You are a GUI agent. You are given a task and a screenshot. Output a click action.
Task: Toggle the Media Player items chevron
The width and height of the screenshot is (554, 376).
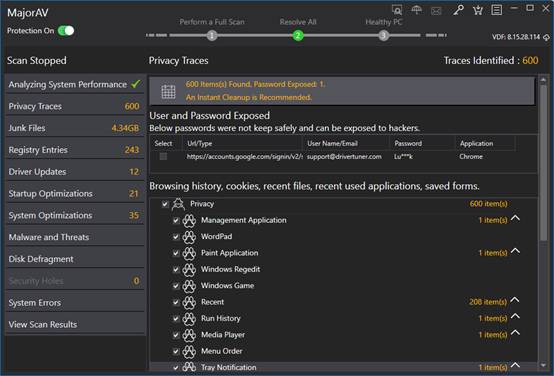click(x=515, y=333)
